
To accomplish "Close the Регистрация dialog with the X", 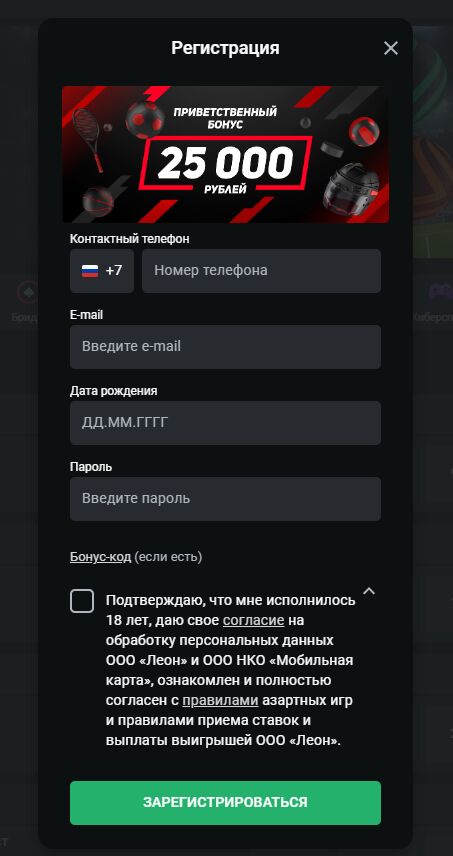I will [391, 49].
